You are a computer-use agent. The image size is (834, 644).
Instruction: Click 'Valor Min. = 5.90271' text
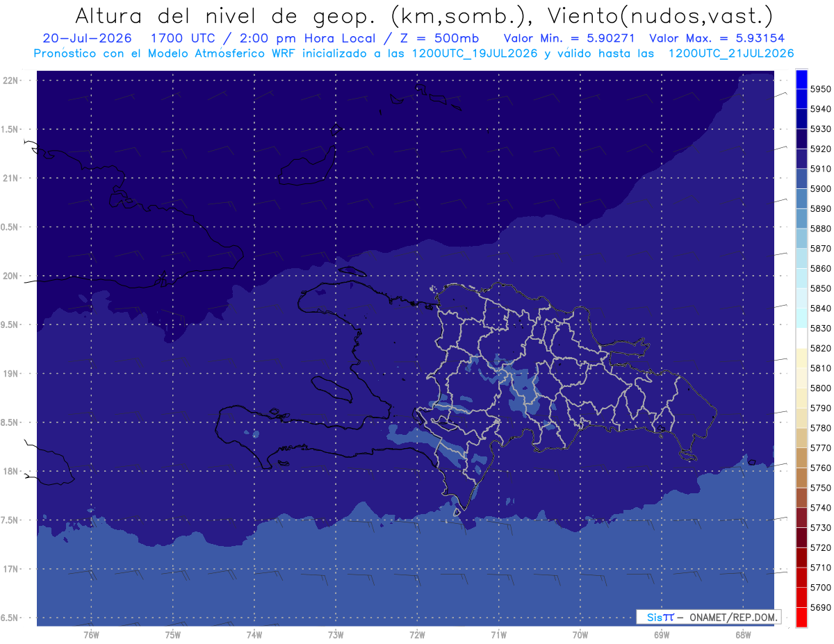[569, 38]
